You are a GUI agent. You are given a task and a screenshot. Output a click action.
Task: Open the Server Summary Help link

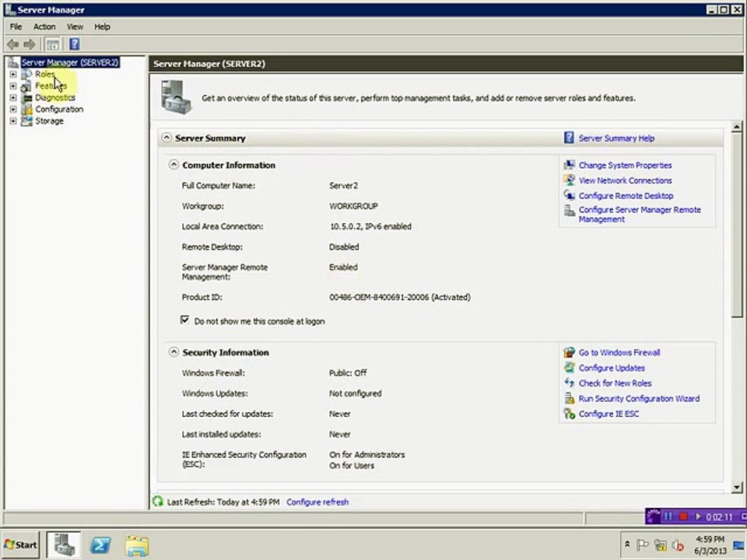coord(616,138)
